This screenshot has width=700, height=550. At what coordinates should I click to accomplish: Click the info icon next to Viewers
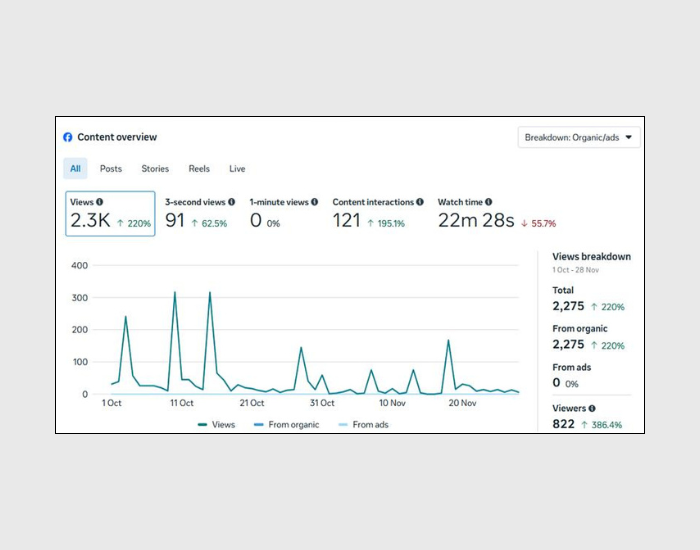592,409
